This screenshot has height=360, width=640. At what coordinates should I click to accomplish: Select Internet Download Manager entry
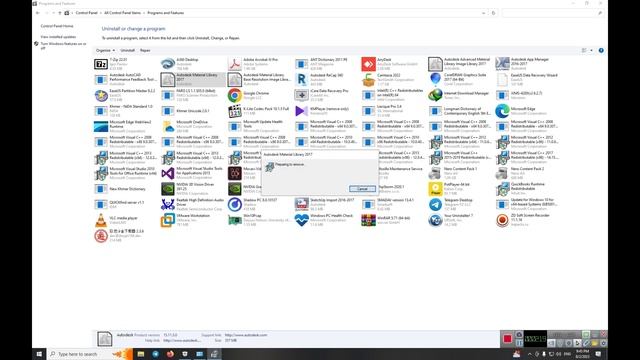pyautogui.click(x=460, y=95)
